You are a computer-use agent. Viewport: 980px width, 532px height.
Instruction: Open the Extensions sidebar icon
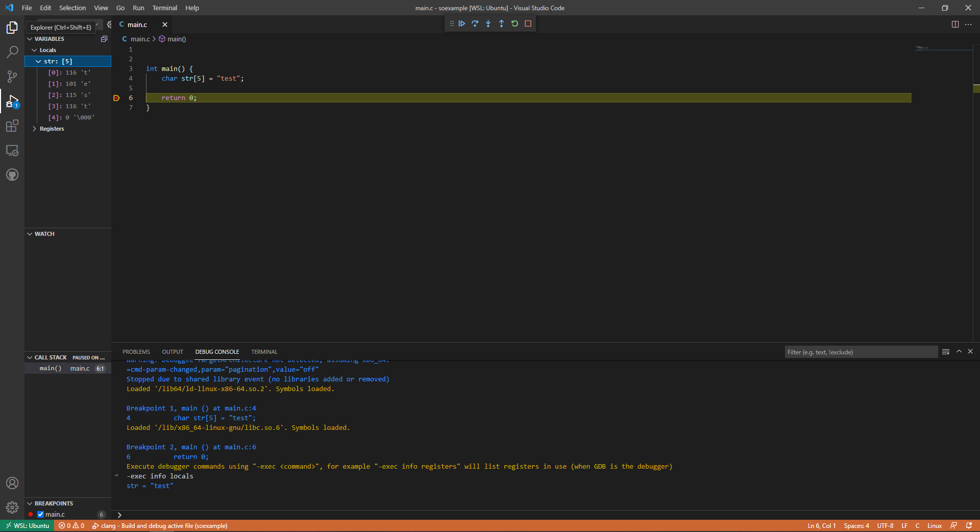coord(12,126)
